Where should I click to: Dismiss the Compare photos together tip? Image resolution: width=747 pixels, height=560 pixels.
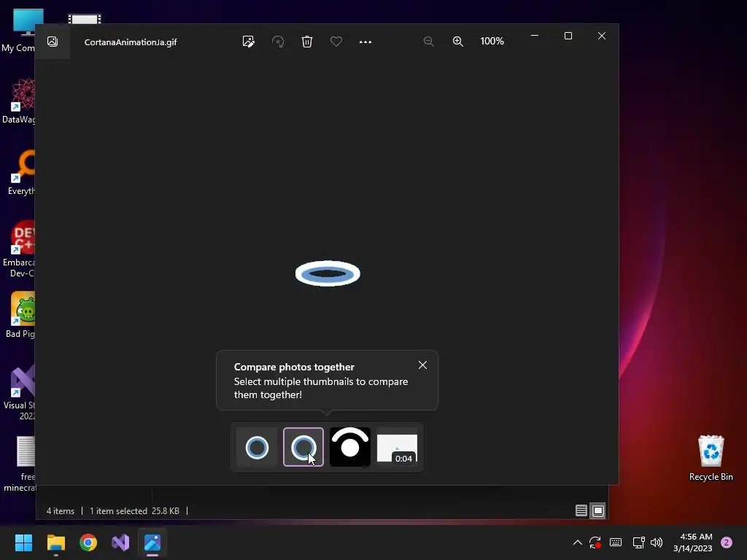point(422,365)
